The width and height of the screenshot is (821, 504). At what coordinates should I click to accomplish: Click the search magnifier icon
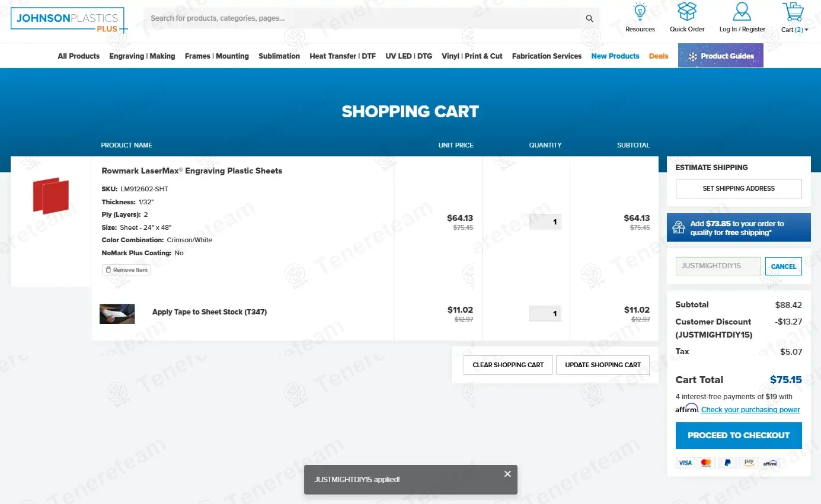click(x=589, y=18)
